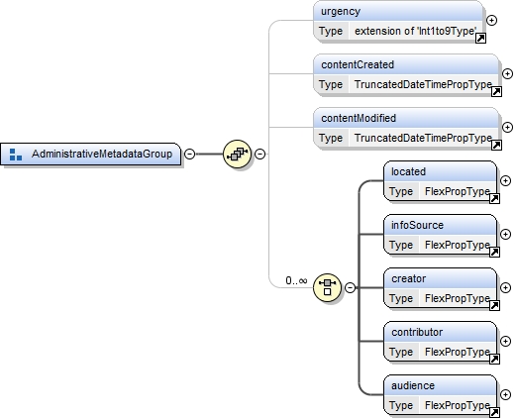Select the contributor element header
Viewport: 515px width, 420px height.
point(440,332)
